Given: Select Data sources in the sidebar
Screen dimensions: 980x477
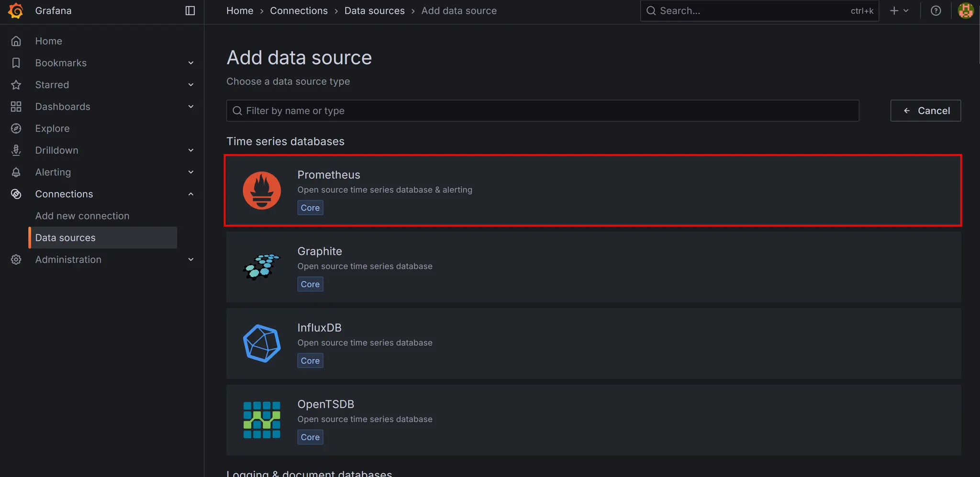Looking at the screenshot, I should click(66, 238).
